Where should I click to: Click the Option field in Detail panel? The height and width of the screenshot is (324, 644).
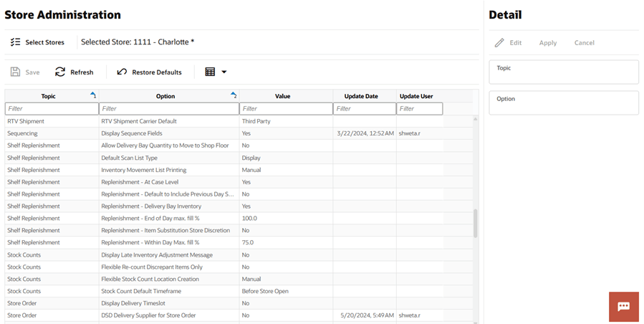(564, 103)
